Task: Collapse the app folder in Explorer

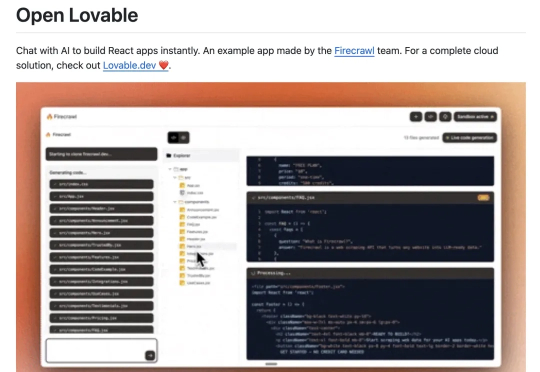Action: pos(170,169)
